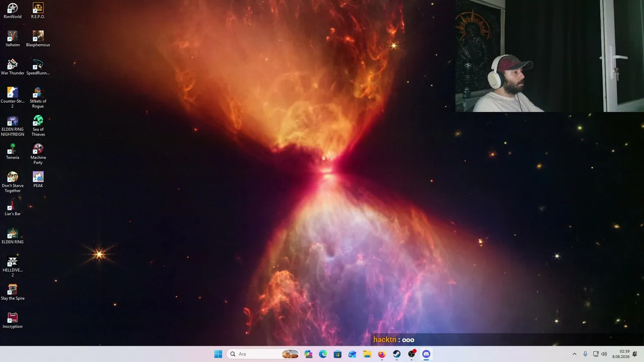Screen dimensions: 644x362
Task: Click the search highlight image in search box
Action: click(x=290, y=354)
